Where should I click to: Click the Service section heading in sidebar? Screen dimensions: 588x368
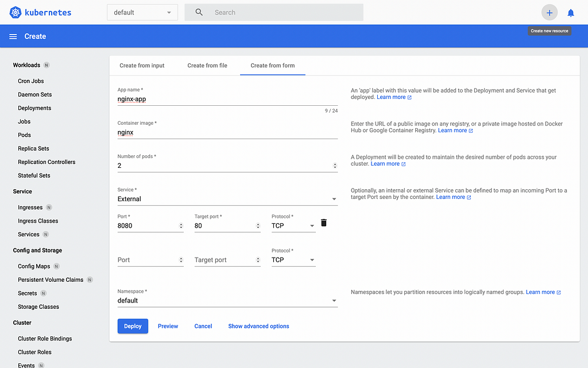[22, 191]
